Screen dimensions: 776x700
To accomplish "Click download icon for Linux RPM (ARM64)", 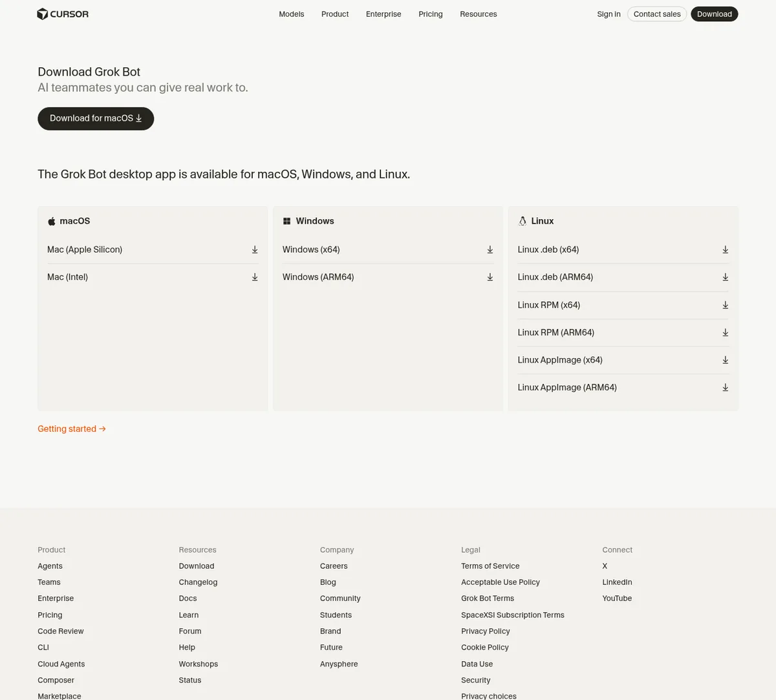I will pos(726,333).
